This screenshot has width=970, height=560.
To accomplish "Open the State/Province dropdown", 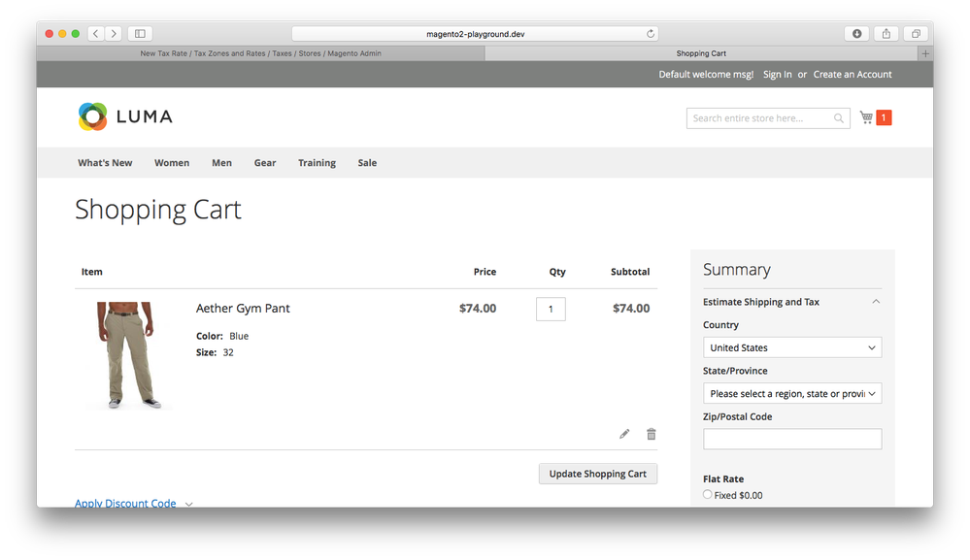I will pyautogui.click(x=791, y=394).
